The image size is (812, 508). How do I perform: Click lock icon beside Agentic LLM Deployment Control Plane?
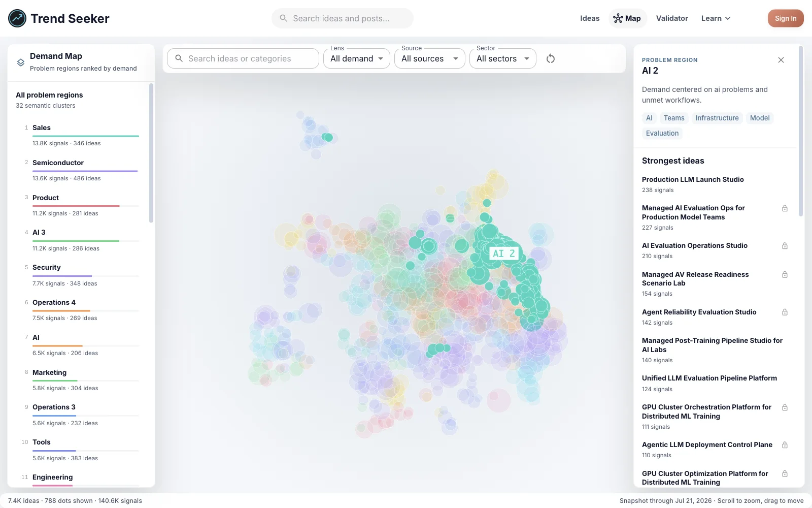tap(785, 445)
